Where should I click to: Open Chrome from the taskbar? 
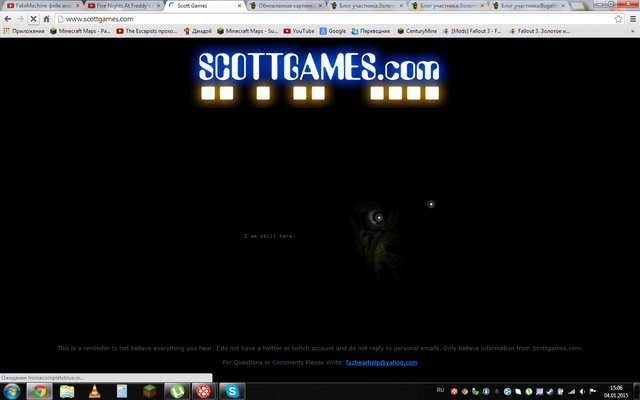[39, 391]
